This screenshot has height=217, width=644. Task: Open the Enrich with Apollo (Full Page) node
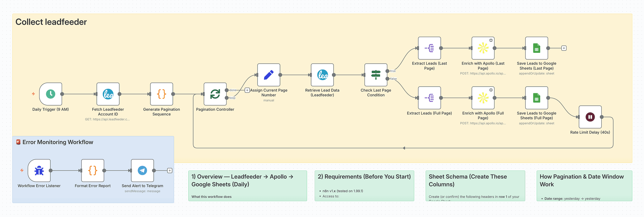[483, 98]
